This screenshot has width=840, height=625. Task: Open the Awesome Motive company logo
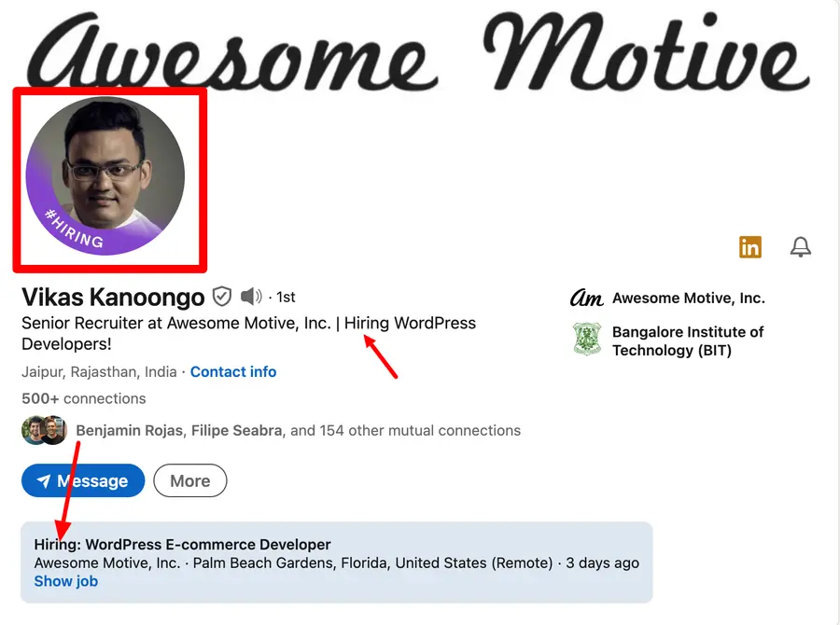tap(587, 299)
